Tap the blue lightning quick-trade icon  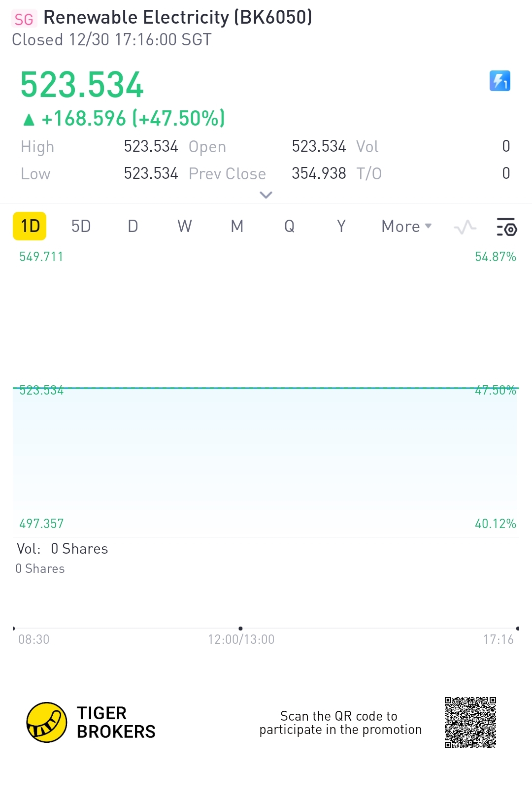click(x=499, y=81)
